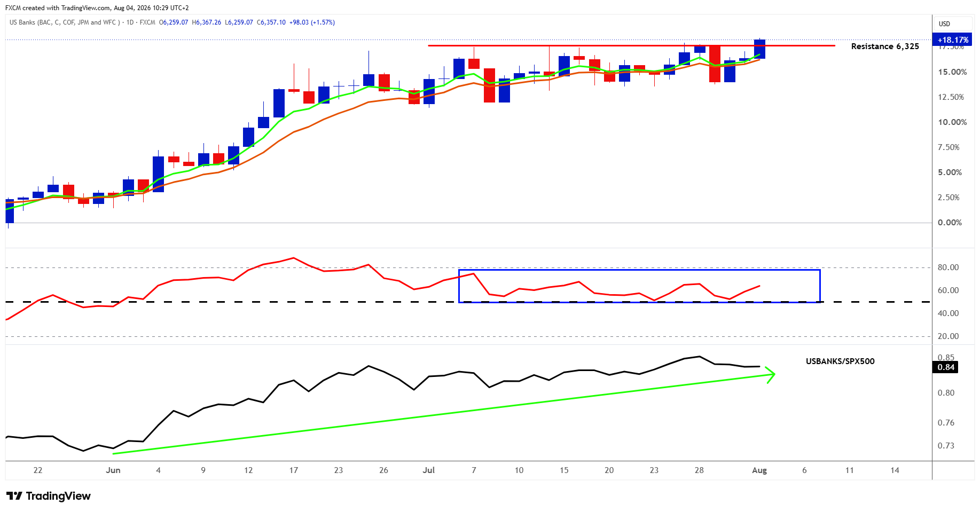Viewport: 980px width, 512px height.
Task: Click the 0.76 ratio axis label
Action: point(946,423)
